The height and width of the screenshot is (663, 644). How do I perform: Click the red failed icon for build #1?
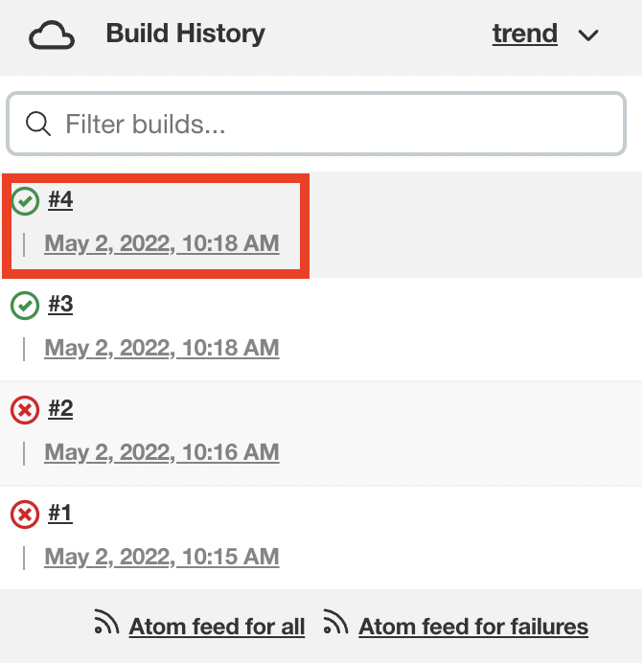(25, 514)
